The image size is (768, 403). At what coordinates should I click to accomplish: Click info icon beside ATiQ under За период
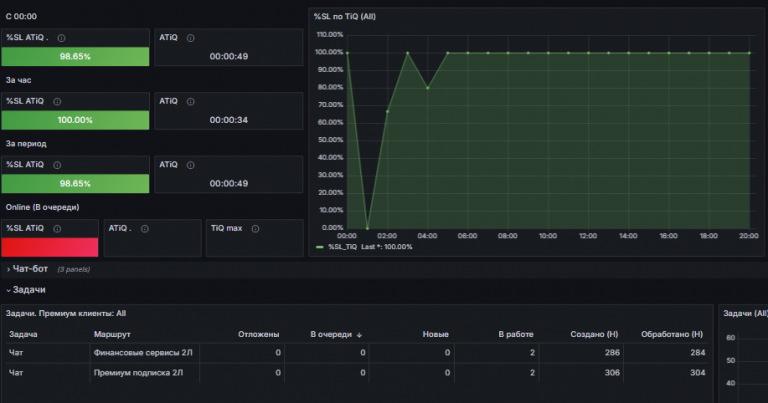click(x=191, y=166)
